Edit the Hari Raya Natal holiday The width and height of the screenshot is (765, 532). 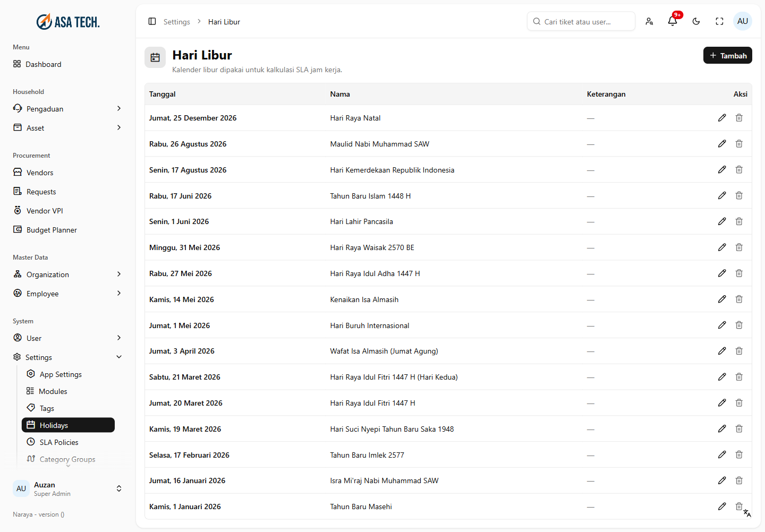(722, 118)
